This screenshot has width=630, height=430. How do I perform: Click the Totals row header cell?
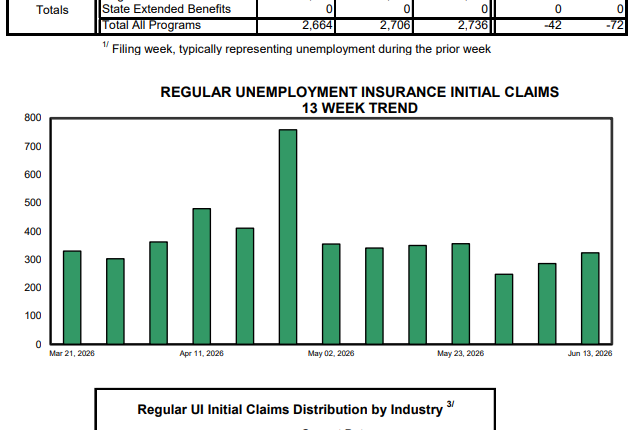tap(52, 10)
